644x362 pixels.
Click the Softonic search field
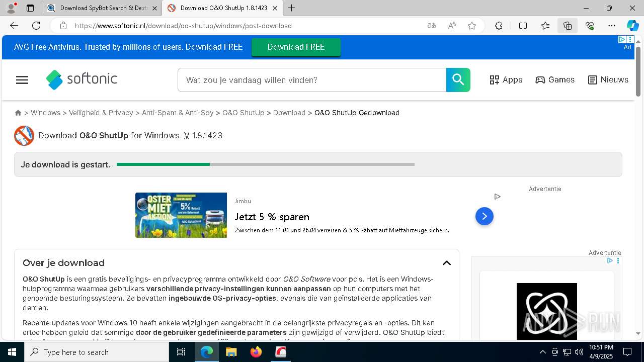312,80
